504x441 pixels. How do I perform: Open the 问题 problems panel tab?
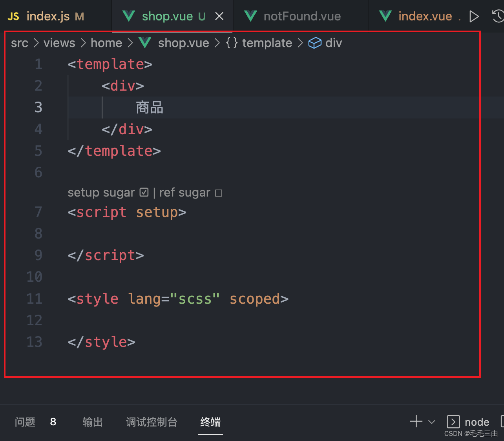tap(25, 422)
